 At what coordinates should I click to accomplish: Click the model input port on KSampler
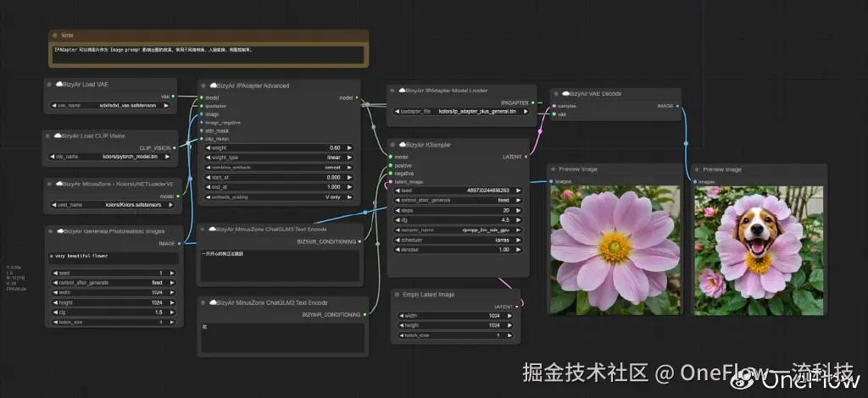(391, 157)
